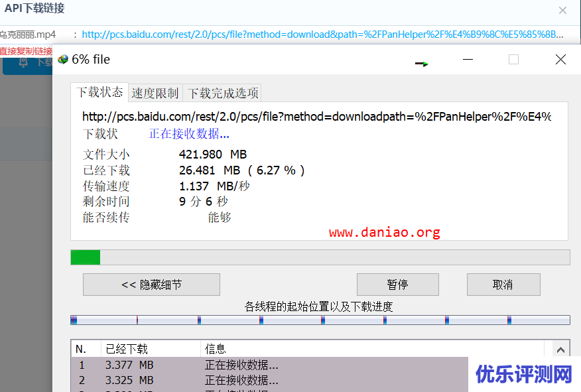The image size is (581, 392).
Task: Open the pcs.baidu.com API download link
Action: 322,34
